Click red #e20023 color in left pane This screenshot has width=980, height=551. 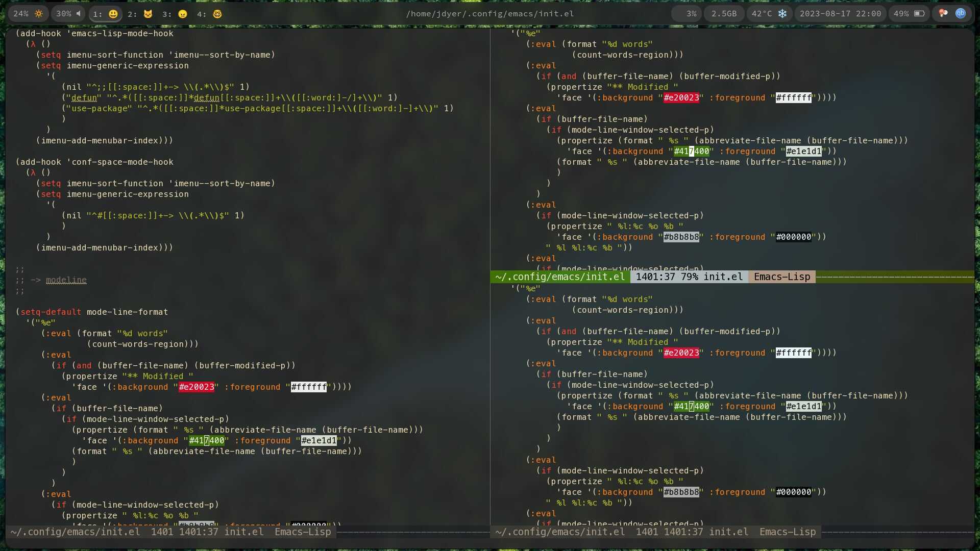[197, 387]
